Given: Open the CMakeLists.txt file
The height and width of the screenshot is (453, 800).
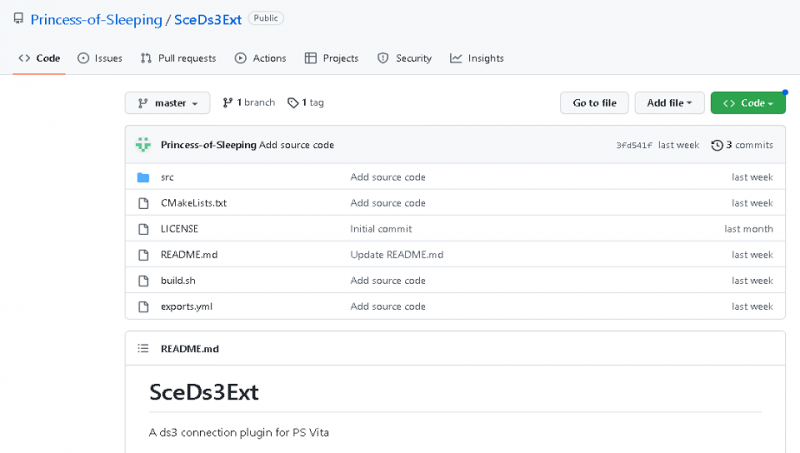Looking at the screenshot, I should coord(194,203).
